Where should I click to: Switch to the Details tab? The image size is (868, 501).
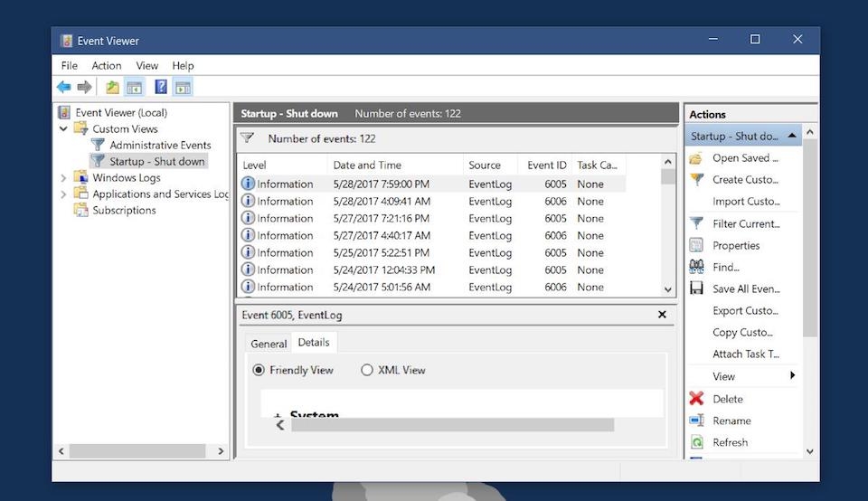[x=314, y=342]
